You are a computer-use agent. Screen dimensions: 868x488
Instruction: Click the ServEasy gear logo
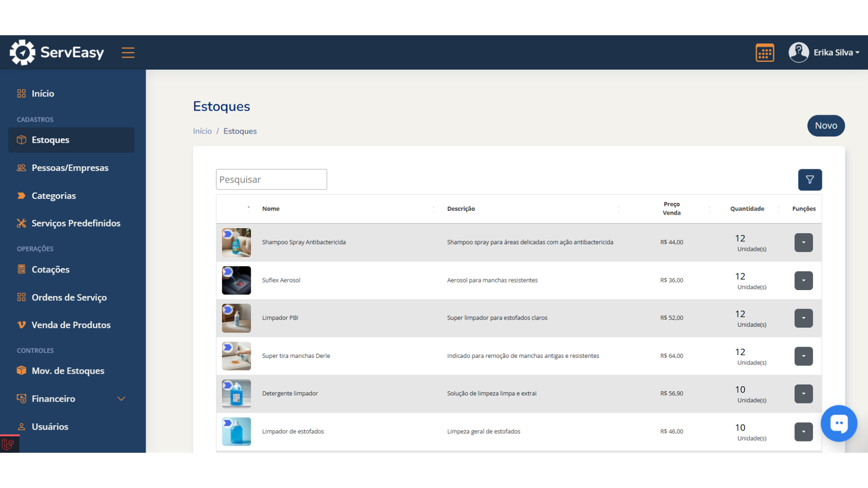[x=22, y=53]
